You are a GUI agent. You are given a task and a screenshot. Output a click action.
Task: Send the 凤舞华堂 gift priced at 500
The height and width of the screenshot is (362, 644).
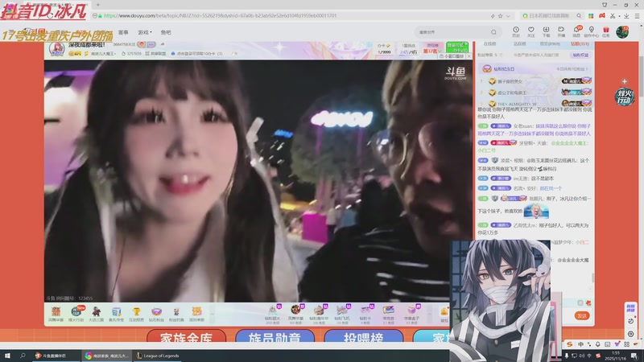coord(295,315)
